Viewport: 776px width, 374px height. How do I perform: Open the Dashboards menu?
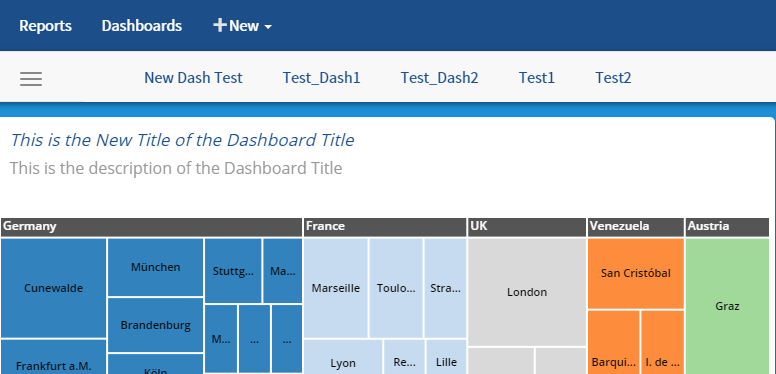142,26
